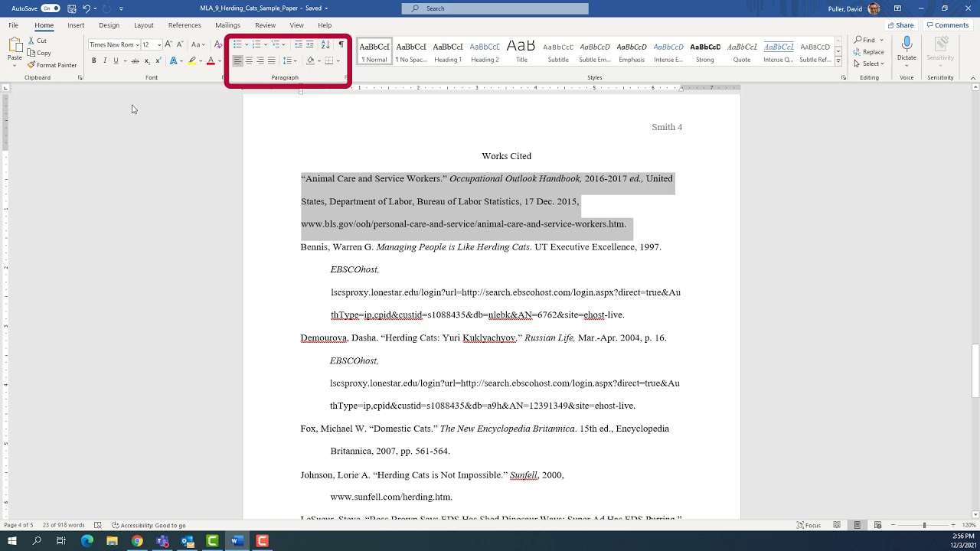The width and height of the screenshot is (980, 551).
Task: Switch the AutoSave toggle off
Action: [51, 8]
